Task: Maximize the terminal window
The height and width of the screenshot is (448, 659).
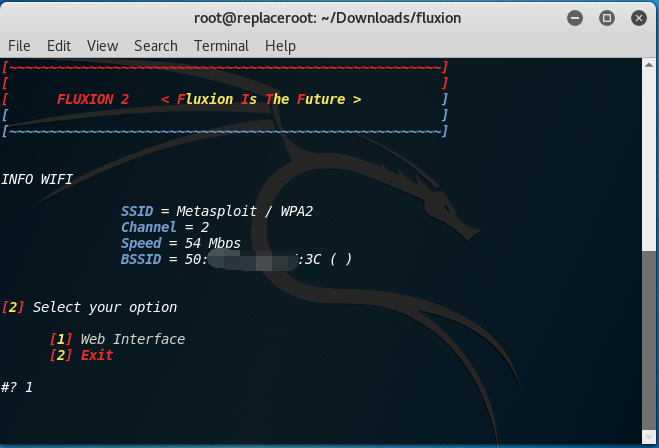Action: (607, 18)
